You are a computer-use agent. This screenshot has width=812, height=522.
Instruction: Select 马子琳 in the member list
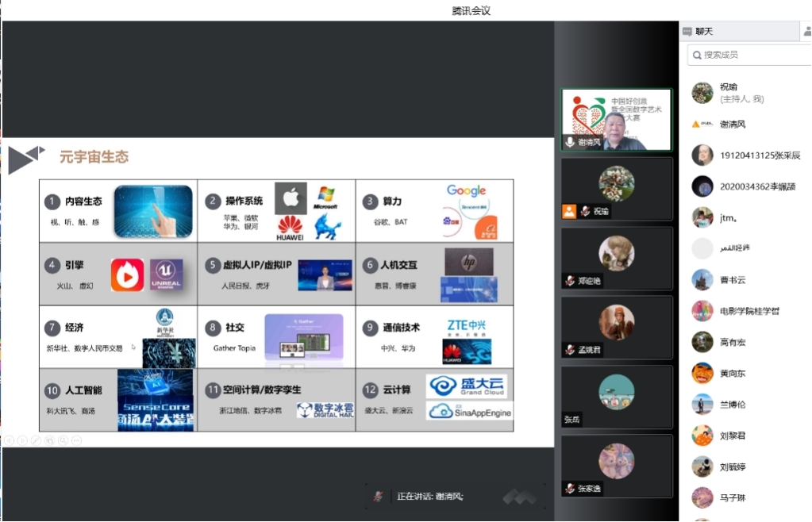[x=732, y=498]
